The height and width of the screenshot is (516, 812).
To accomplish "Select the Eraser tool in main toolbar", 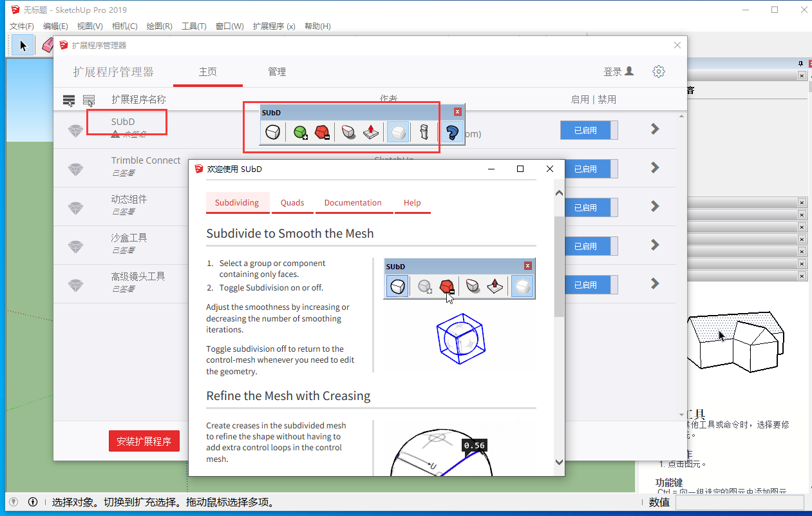I will pyautogui.click(x=47, y=45).
